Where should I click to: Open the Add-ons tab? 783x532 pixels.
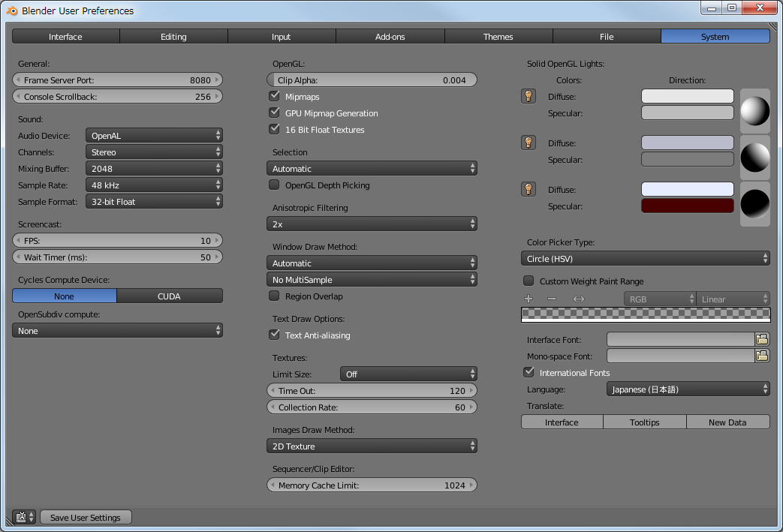coord(390,37)
